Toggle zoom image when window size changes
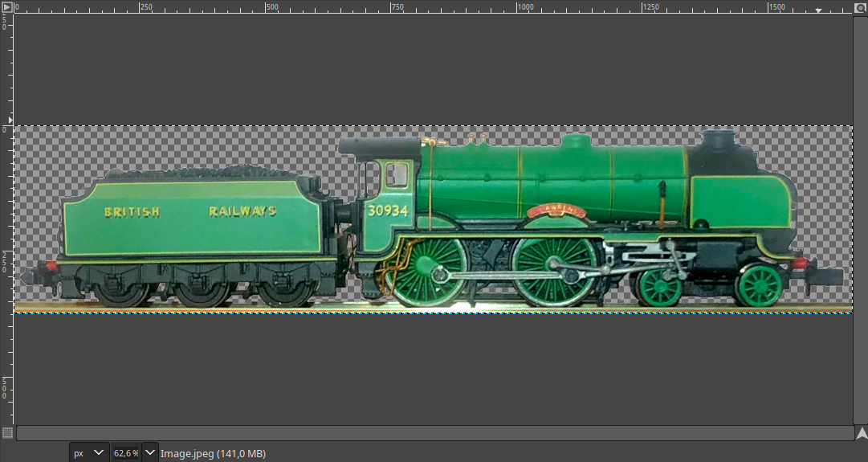The image size is (868, 462). (861, 6)
